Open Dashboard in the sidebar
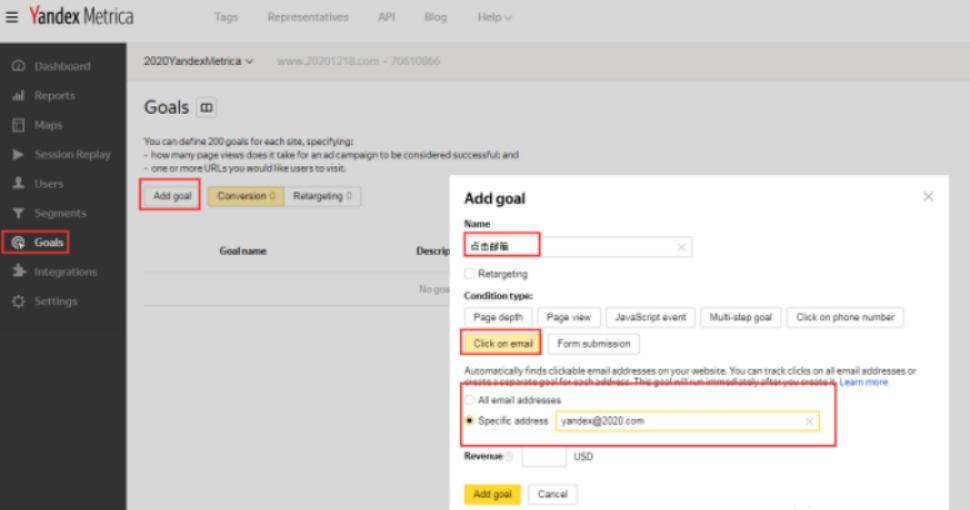The width and height of the screenshot is (970, 510). point(62,66)
